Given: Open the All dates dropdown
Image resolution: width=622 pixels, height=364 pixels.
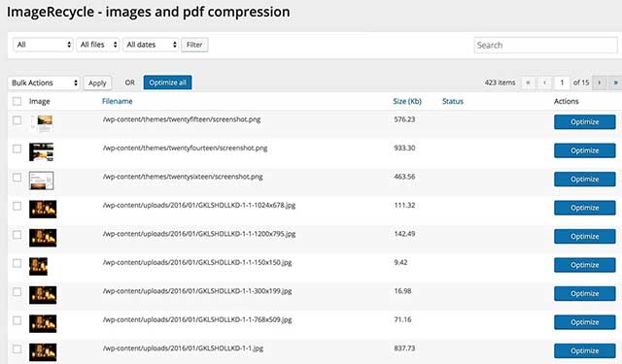Looking at the screenshot, I should pos(151,45).
